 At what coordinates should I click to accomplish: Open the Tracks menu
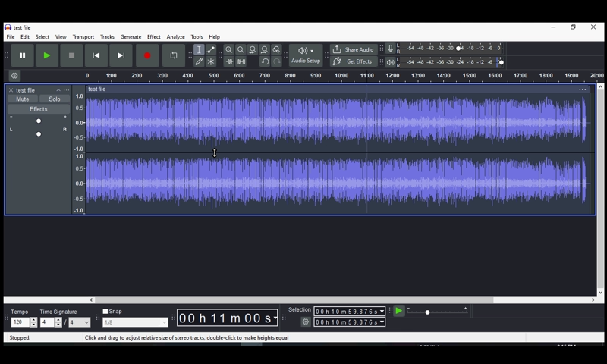point(107,36)
